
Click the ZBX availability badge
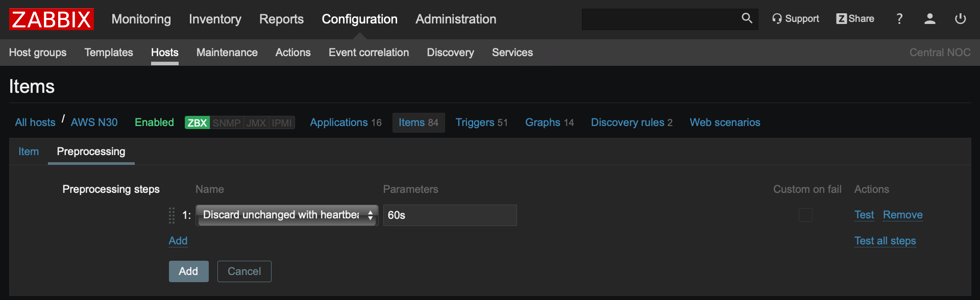197,123
